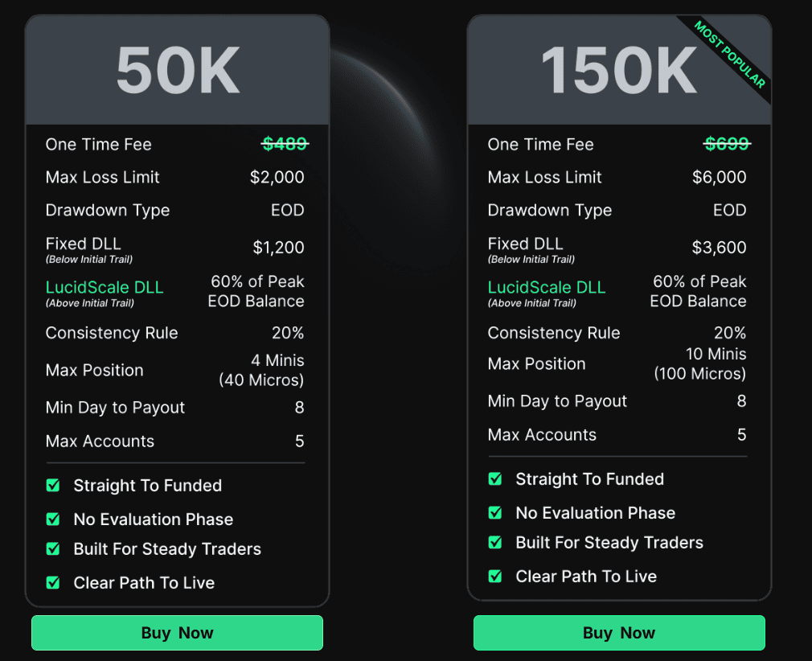Screen dimensions: 812x661
Task: Toggle Clear Path To Live checkbox, 150K card
Action: 495,576
